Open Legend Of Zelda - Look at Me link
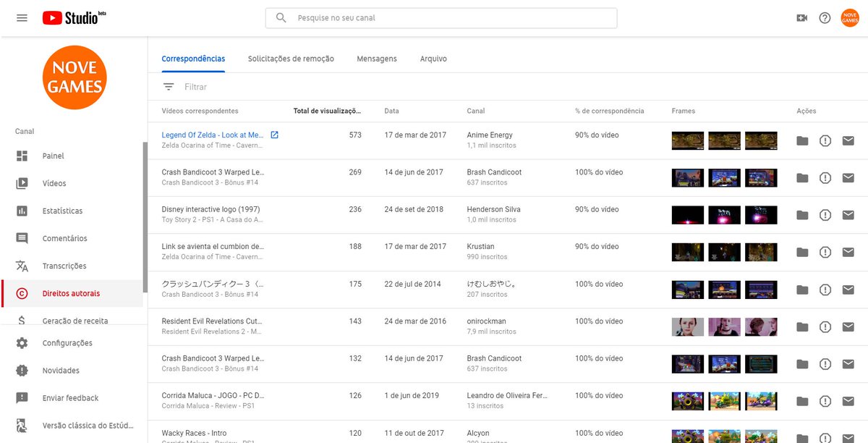This screenshot has width=868, height=443. (213, 135)
